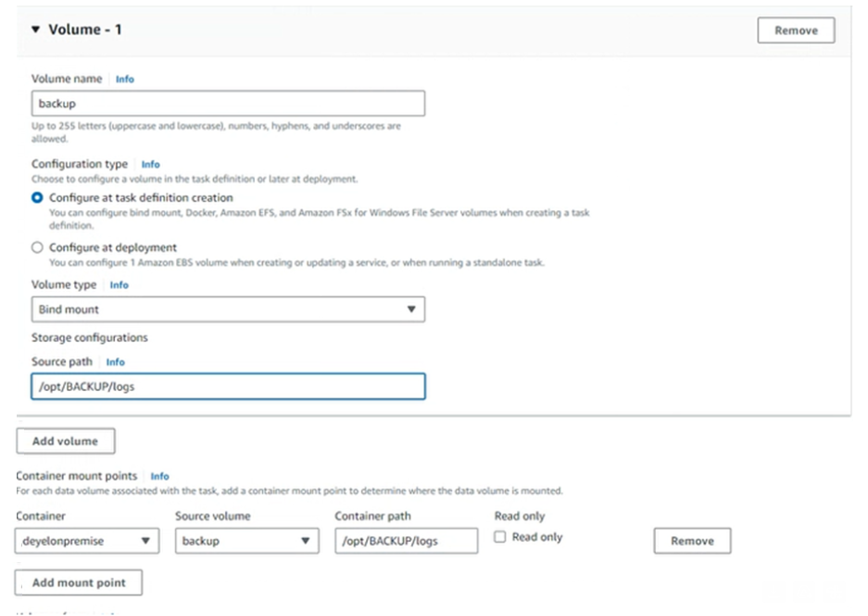Open Info link next to Volume type
The width and height of the screenshot is (868, 616).
(x=120, y=285)
